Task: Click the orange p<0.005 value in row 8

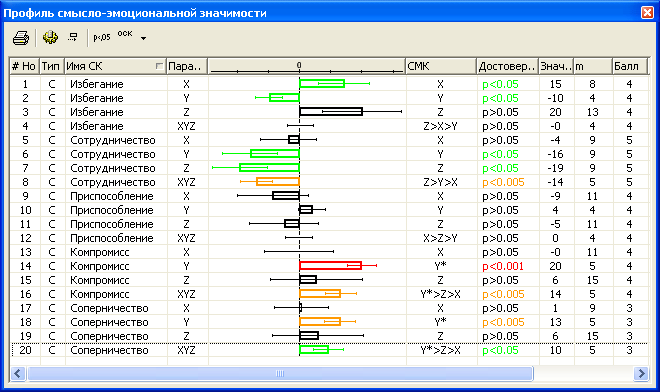Action: pos(503,182)
